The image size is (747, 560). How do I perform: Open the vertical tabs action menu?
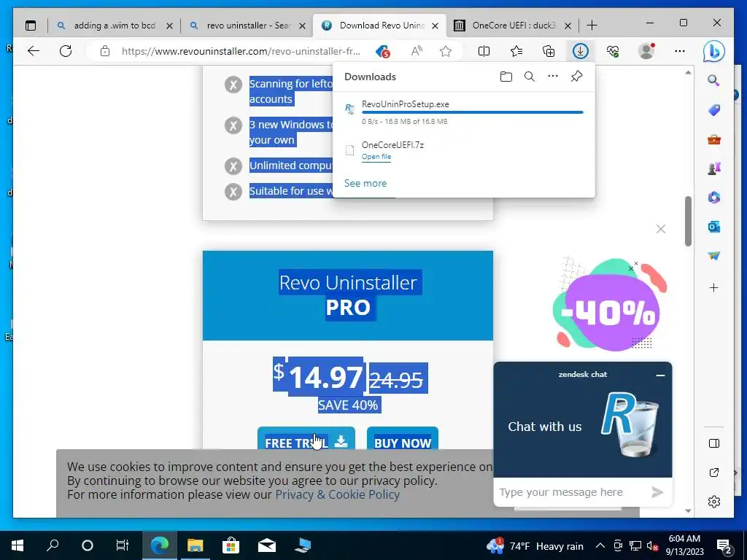31,26
